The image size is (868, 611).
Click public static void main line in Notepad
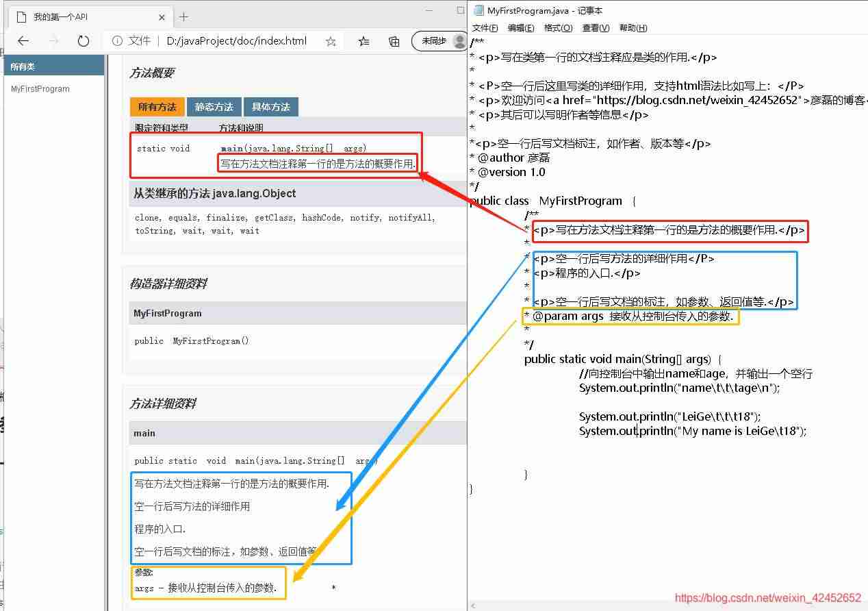coord(623,360)
